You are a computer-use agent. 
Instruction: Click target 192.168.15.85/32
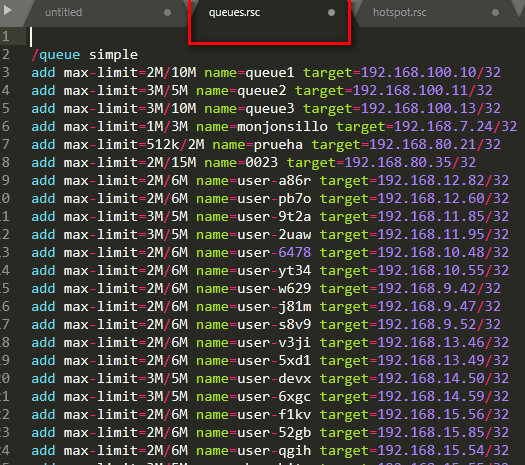[443, 434]
